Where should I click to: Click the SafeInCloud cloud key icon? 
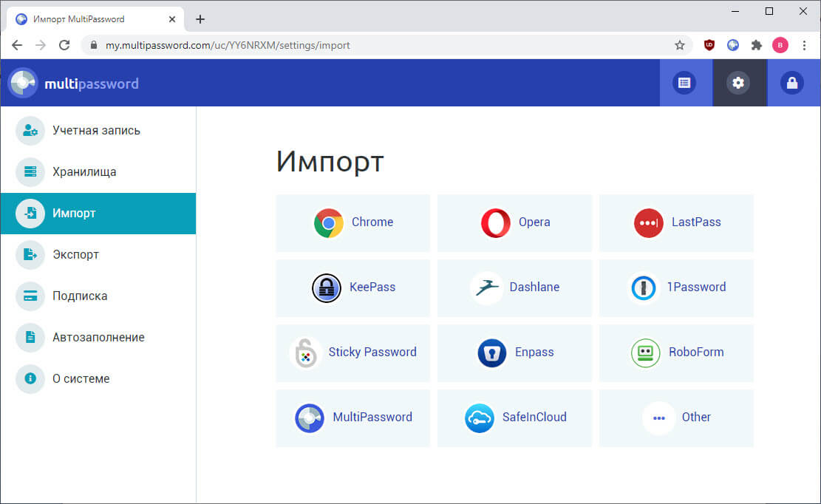pos(479,418)
